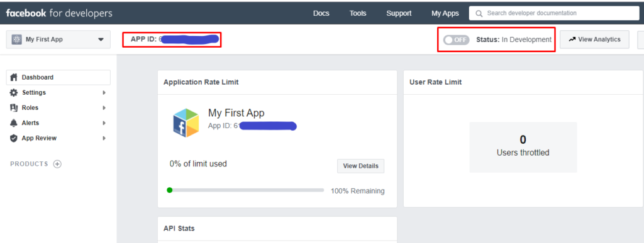Image resolution: width=644 pixels, height=243 pixels.
Task: Open the My First App selector dropdown
Action: 58,40
